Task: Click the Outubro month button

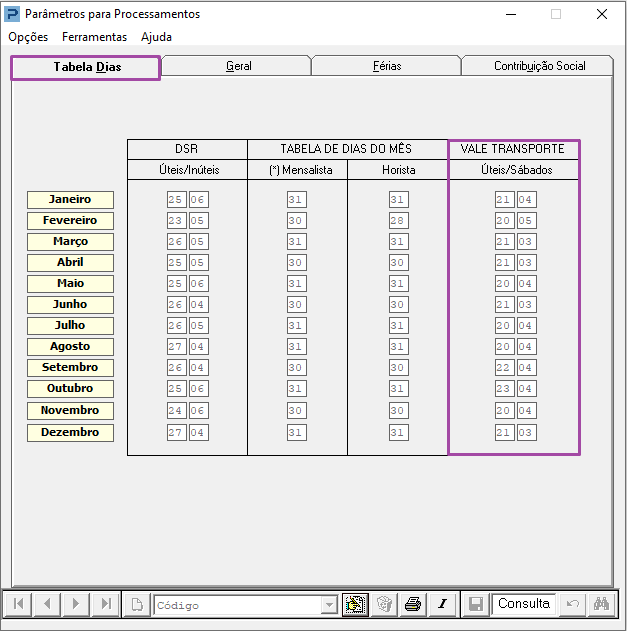Action: click(x=70, y=388)
